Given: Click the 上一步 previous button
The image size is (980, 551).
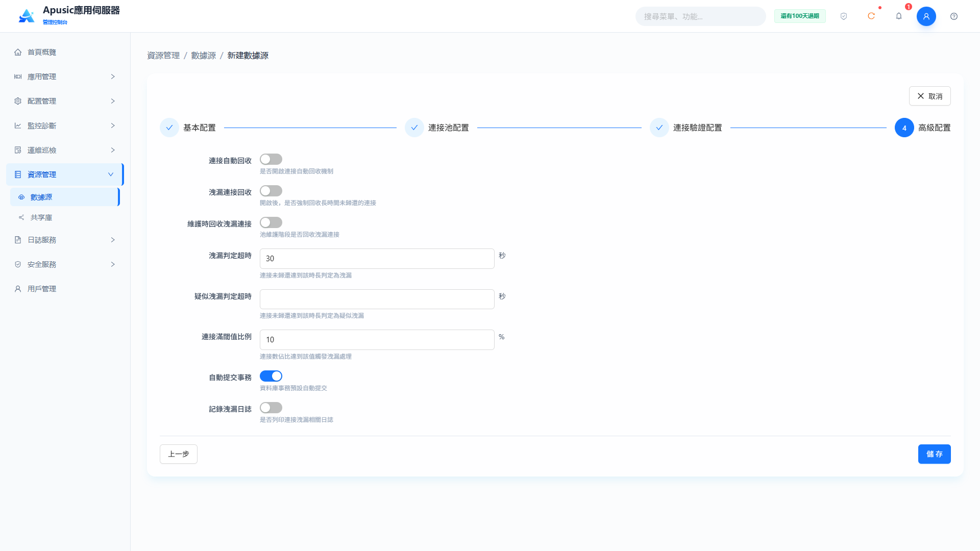Looking at the screenshot, I should (x=179, y=454).
